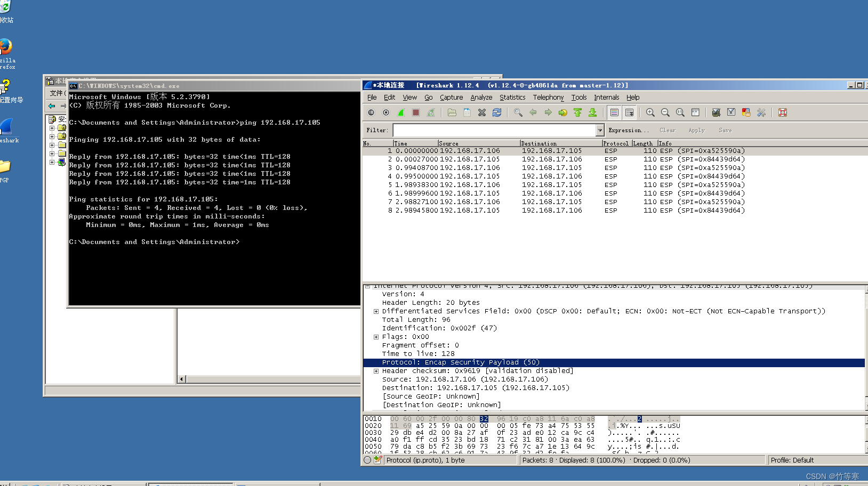Edit display filters icon
This screenshot has width=868, height=486.
coord(732,112)
